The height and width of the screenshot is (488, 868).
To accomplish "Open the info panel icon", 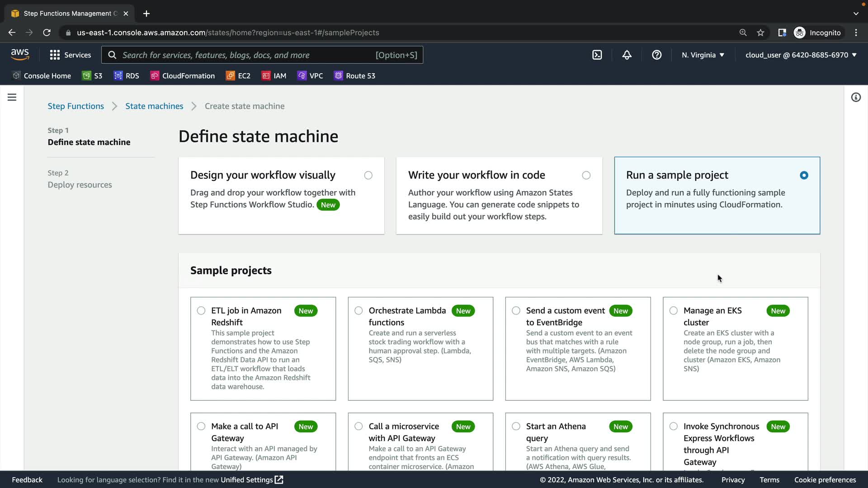I will click(856, 98).
